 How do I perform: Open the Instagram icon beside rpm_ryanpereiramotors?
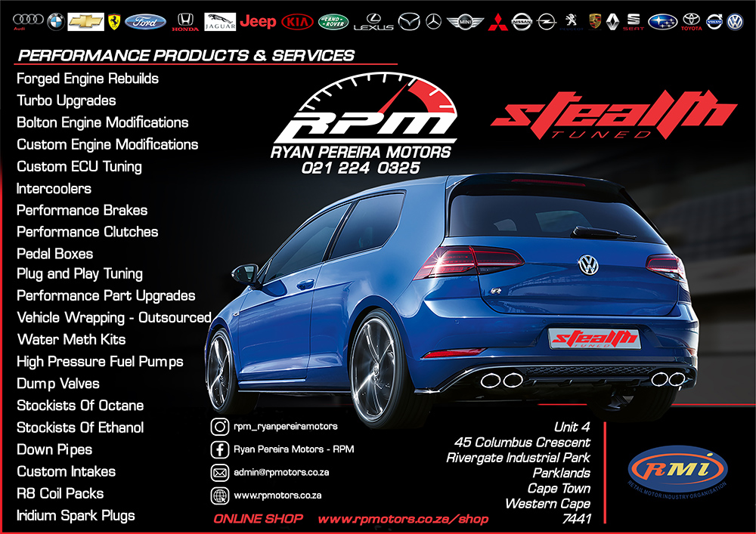pyautogui.click(x=220, y=427)
